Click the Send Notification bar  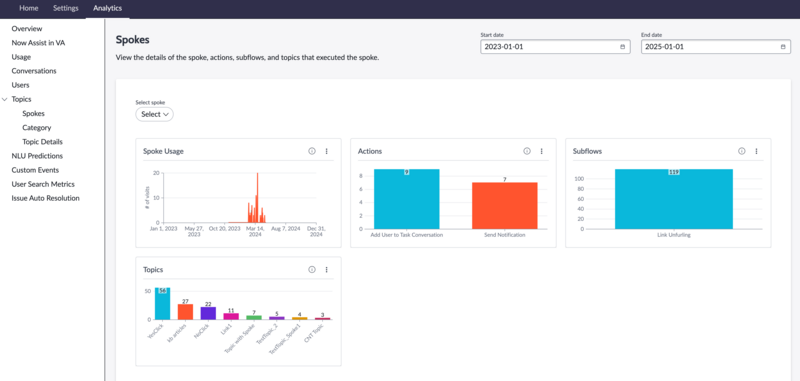point(505,206)
